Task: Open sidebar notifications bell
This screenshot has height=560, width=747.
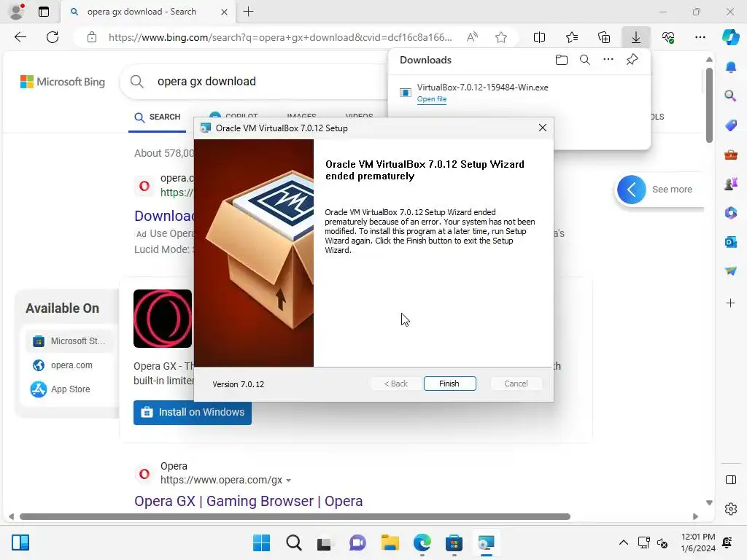Action: (731, 67)
